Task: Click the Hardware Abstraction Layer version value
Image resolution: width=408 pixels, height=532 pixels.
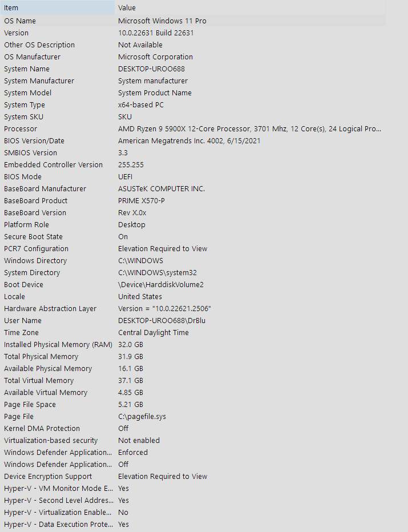Action: [x=164, y=309]
